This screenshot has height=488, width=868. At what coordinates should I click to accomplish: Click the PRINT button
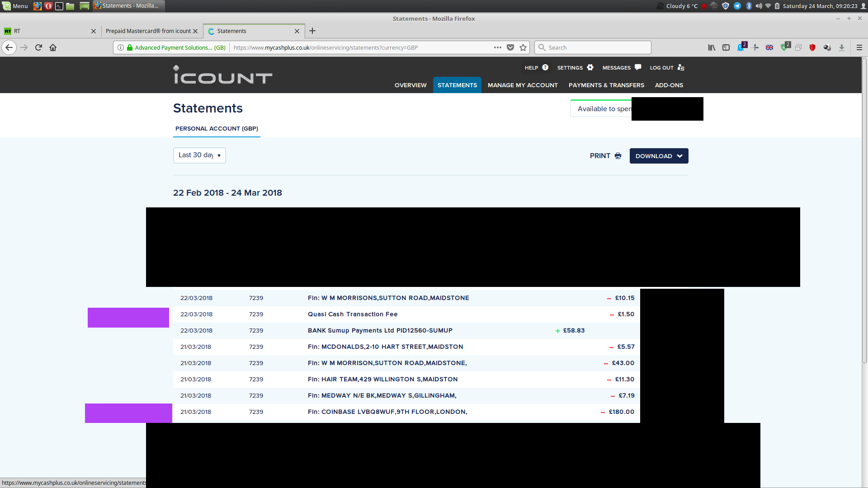[x=605, y=155]
